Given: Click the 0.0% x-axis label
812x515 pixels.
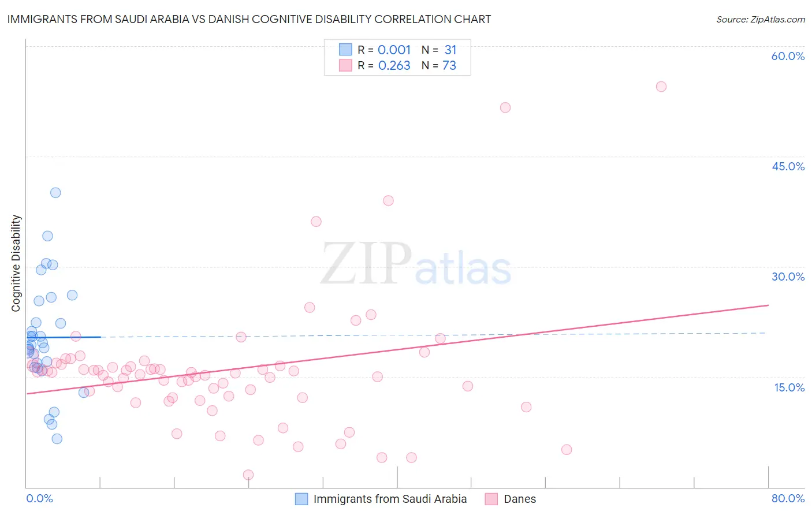Looking at the screenshot, I should point(39,498).
